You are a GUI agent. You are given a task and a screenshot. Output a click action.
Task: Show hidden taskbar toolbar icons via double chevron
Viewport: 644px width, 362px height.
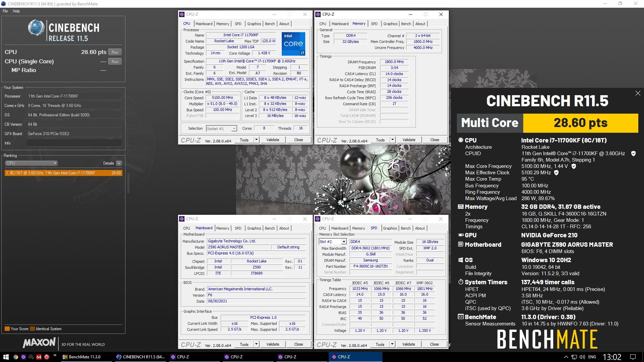point(55,355)
